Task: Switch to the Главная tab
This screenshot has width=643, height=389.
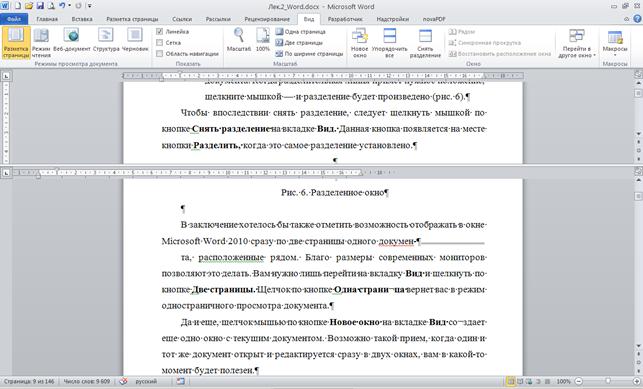Action: pyautogui.click(x=47, y=19)
